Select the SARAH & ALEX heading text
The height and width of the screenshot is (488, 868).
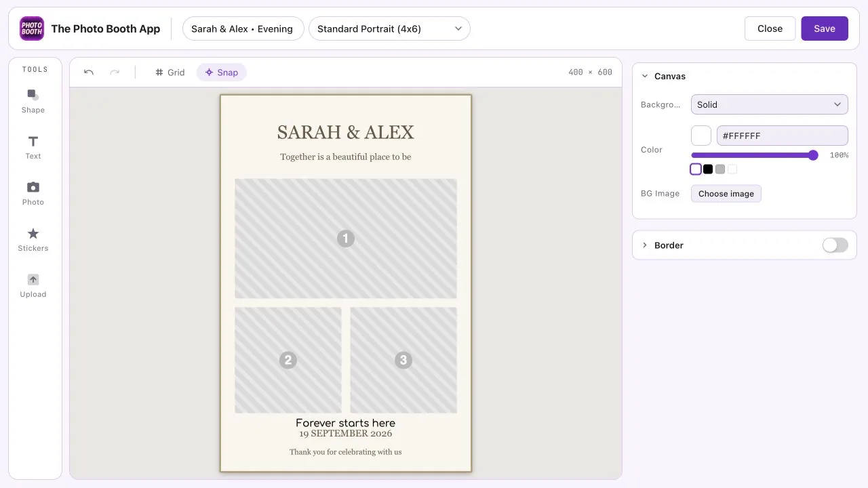(346, 132)
